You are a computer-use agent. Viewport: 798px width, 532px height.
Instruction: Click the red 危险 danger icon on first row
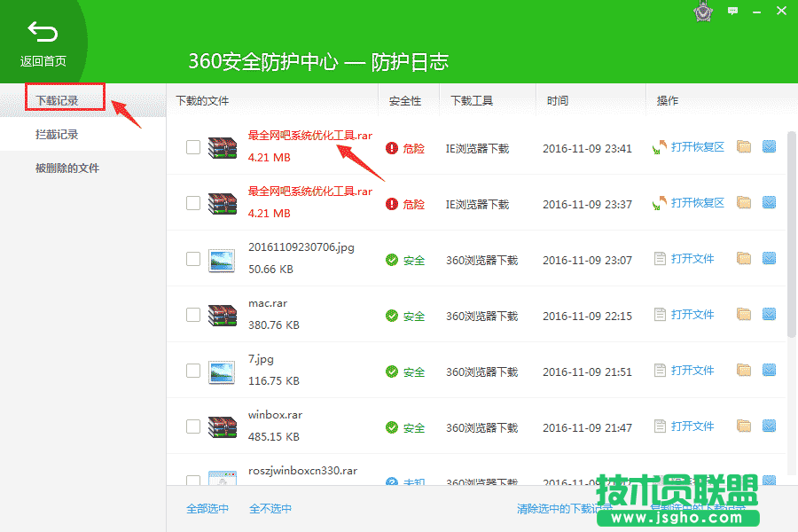[393, 148]
